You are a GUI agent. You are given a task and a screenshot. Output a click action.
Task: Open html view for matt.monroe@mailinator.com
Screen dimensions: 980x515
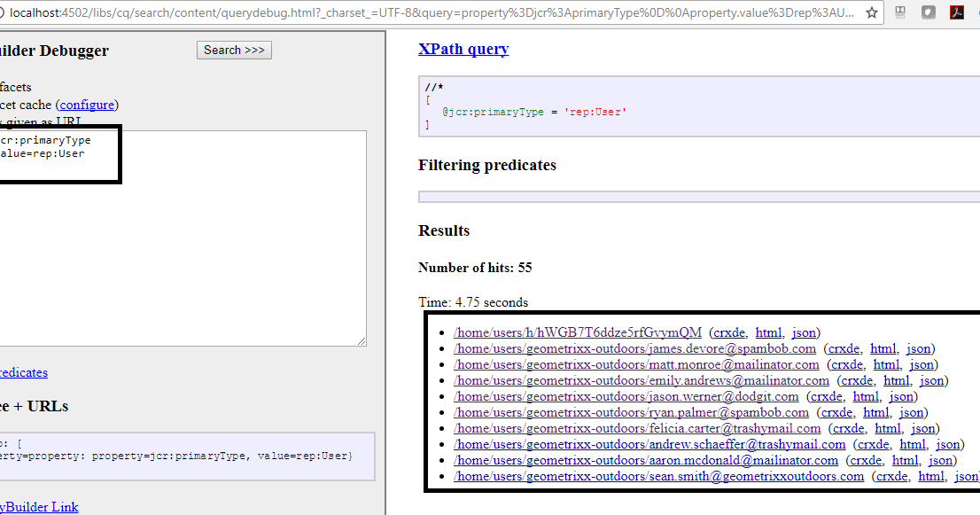pyautogui.click(x=886, y=364)
